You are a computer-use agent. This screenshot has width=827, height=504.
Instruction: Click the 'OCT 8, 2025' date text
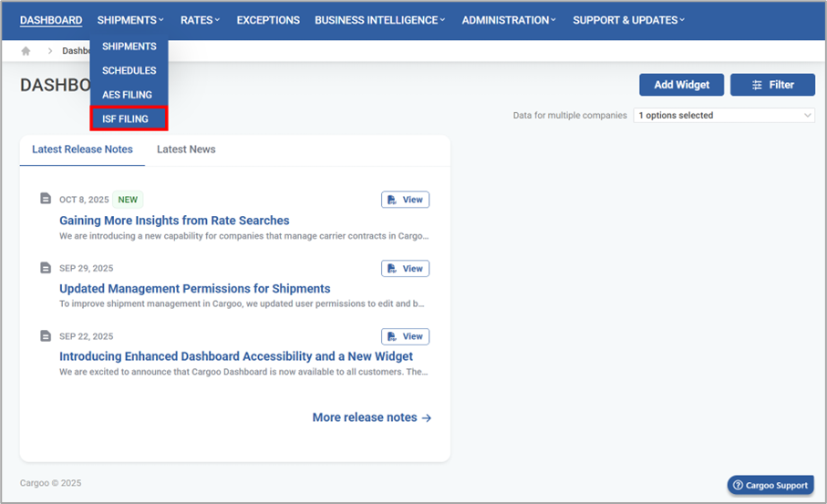[x=84, y=200]
